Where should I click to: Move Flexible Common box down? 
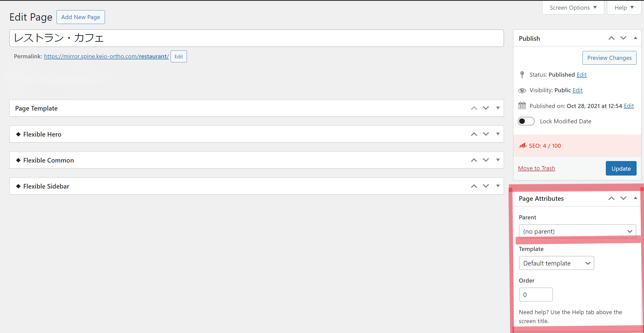(x=486, y=160)
